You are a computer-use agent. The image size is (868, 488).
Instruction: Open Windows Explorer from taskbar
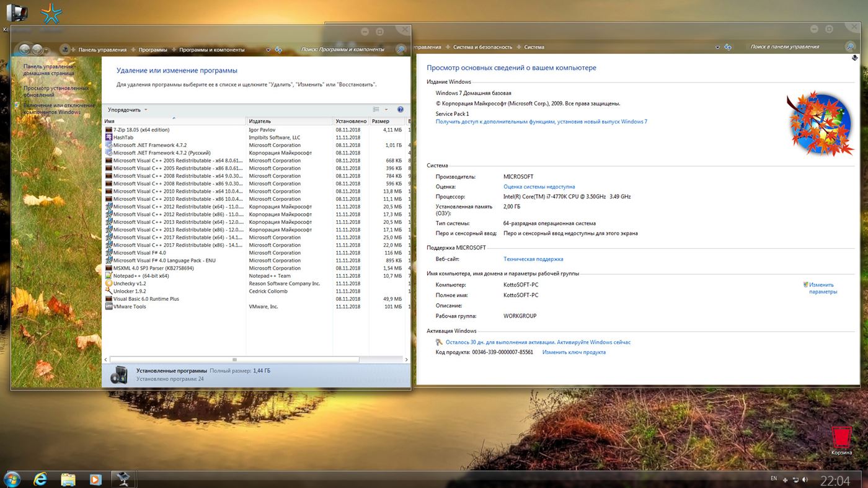68,479
